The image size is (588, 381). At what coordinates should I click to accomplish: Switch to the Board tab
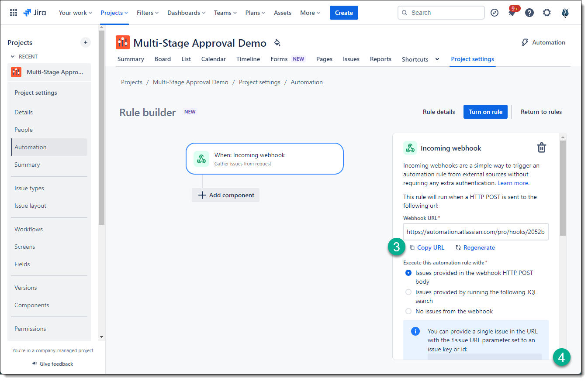coord(163,59)
